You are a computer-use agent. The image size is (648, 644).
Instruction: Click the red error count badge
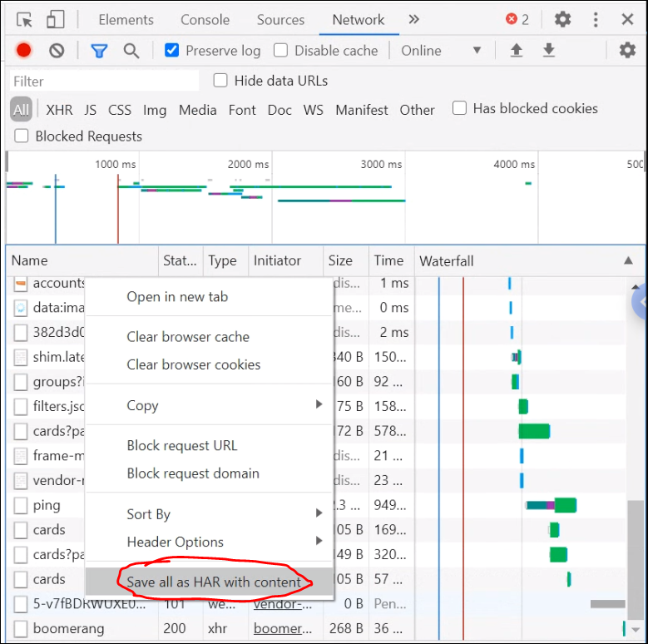tap(517, 19)
